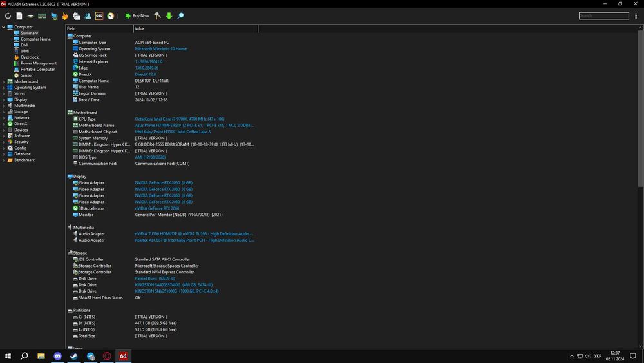The image size is (644, 363).
Task: Select Config in the sidebar tree
Action: [x=20, y=148]
